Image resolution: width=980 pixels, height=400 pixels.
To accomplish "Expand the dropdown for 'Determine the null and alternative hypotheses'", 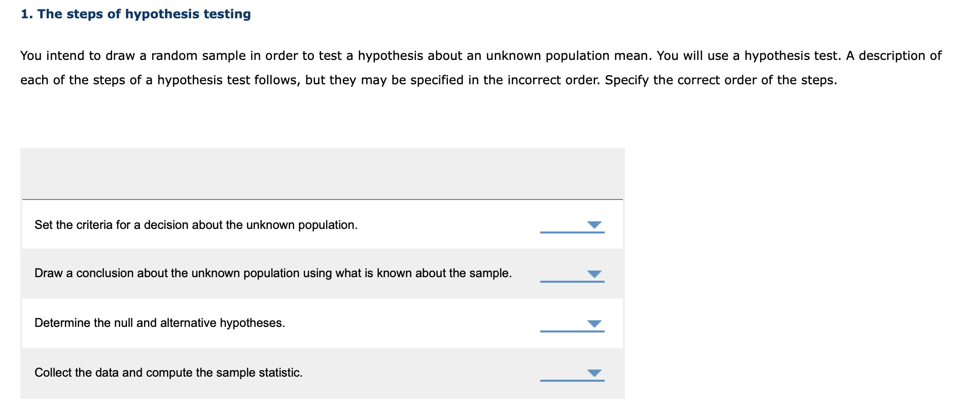I will (x=595, y=323).
